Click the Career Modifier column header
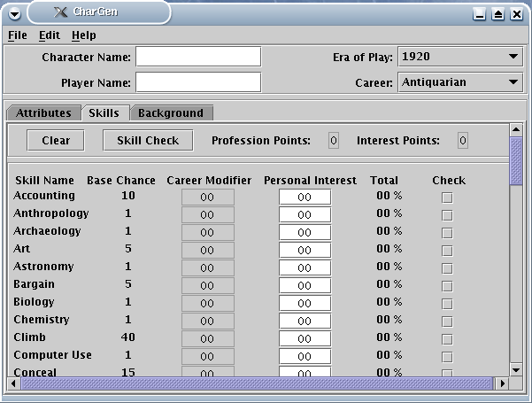This screenshot has width=532, height=403. click(x=209, y=181)
